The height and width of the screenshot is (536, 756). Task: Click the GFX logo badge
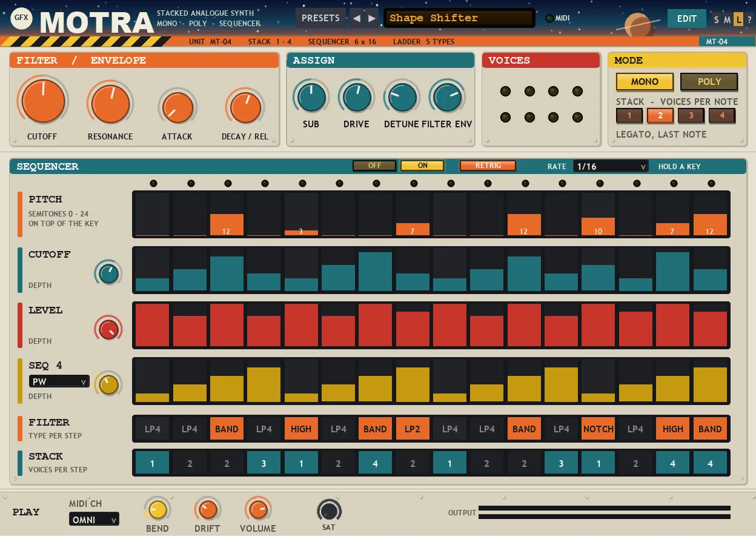tap(21, 18)
